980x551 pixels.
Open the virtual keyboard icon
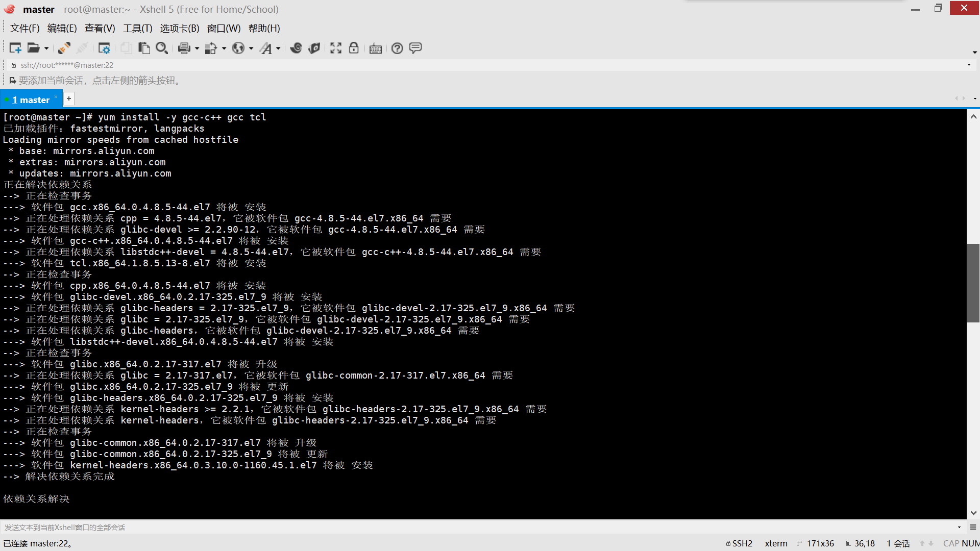(x=376, y=48)
